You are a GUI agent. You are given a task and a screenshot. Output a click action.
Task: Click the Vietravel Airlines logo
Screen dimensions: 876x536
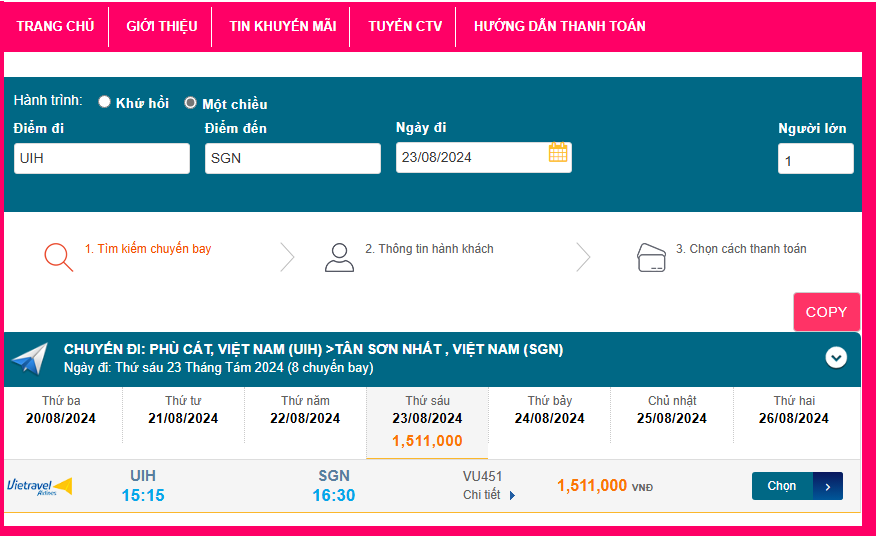point(39,486)
